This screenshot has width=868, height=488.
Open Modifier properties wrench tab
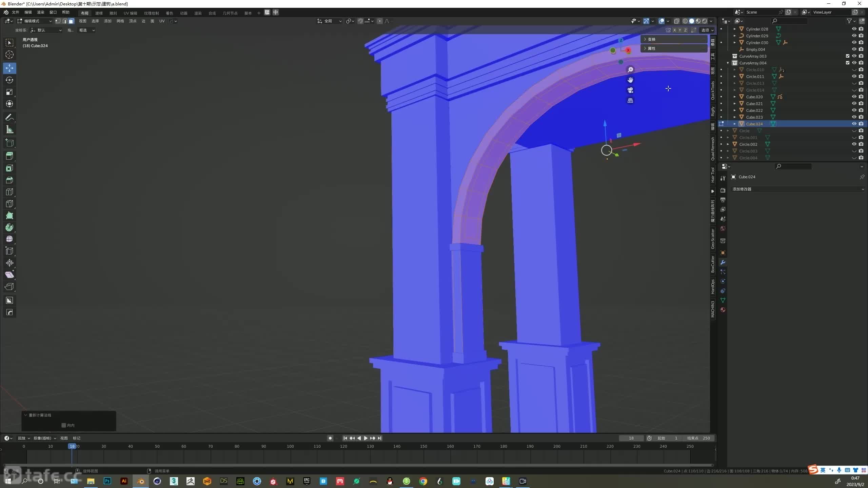click(x=723, y=262)
